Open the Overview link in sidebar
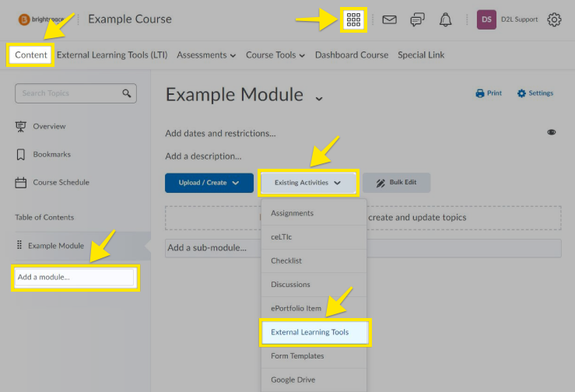The height and width of the screenshot is (392, 575). pyautogui.click(x=49, y=127)
